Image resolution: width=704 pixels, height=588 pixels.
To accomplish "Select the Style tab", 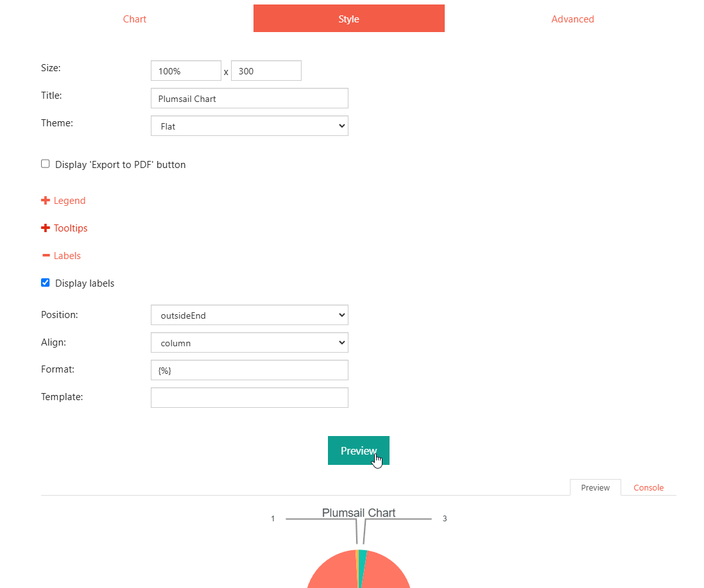I will point(348,19).
